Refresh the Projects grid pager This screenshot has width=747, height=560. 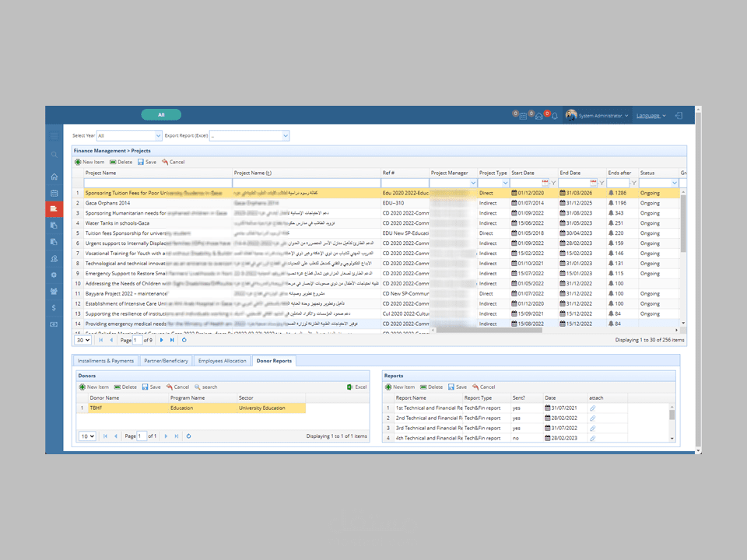coord(184,340)
